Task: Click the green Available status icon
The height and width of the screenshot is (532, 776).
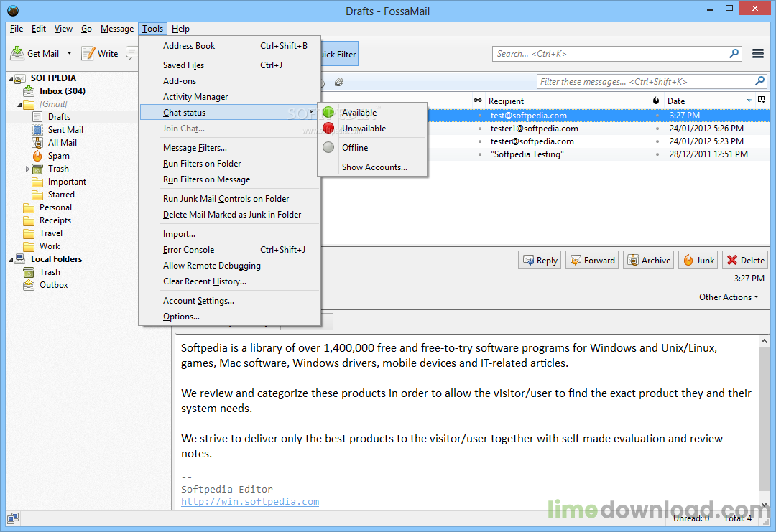Action: tap(328, 112)
